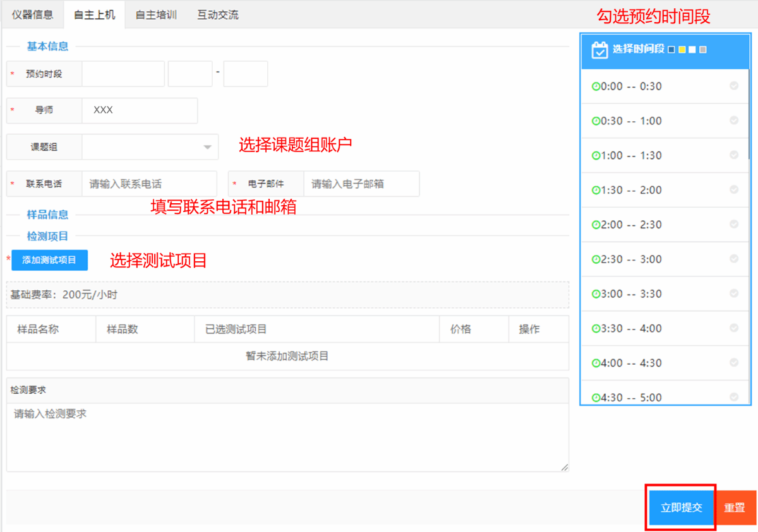This screenshot has width=758, height=532.
Task: Click the yellow legend swatch in time header
Action: pos(682,50)
